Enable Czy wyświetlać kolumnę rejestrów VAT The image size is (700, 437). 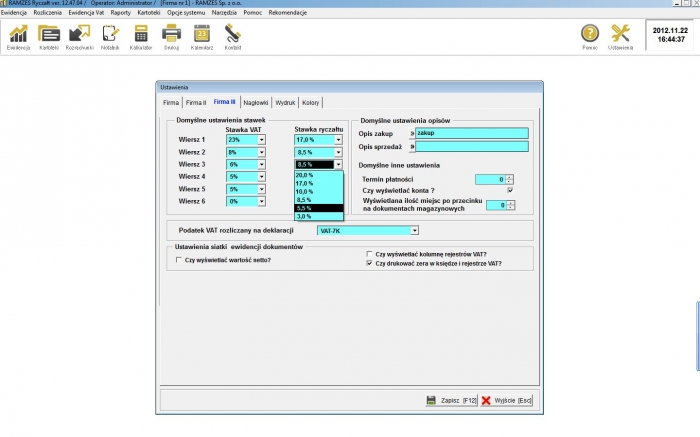(x=369, y=254)
